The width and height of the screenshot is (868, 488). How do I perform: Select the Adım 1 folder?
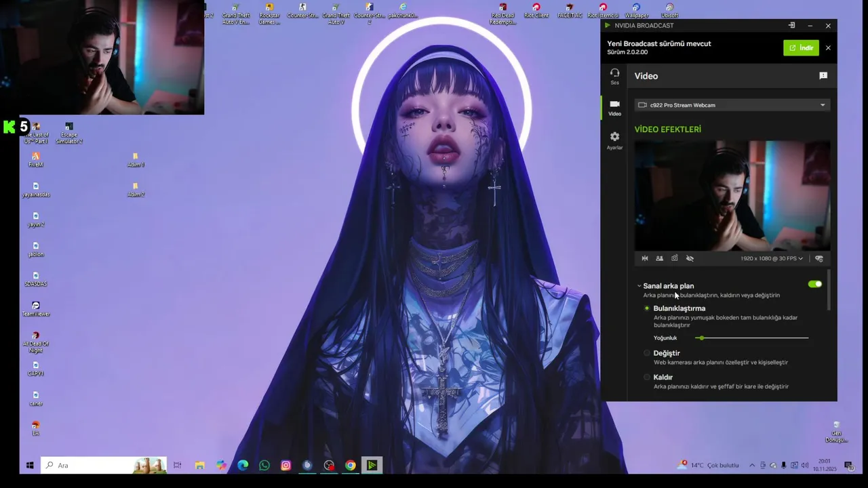click(x=136, y=160)
